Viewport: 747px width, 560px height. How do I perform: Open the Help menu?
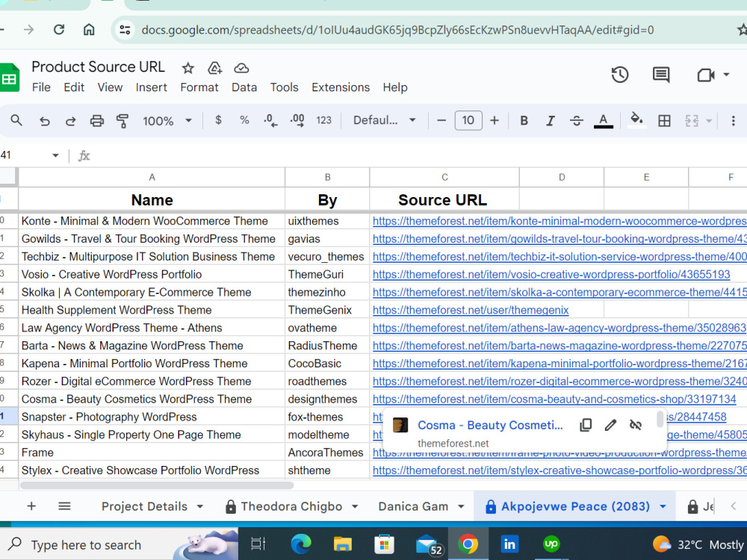(x=395, y=87)
